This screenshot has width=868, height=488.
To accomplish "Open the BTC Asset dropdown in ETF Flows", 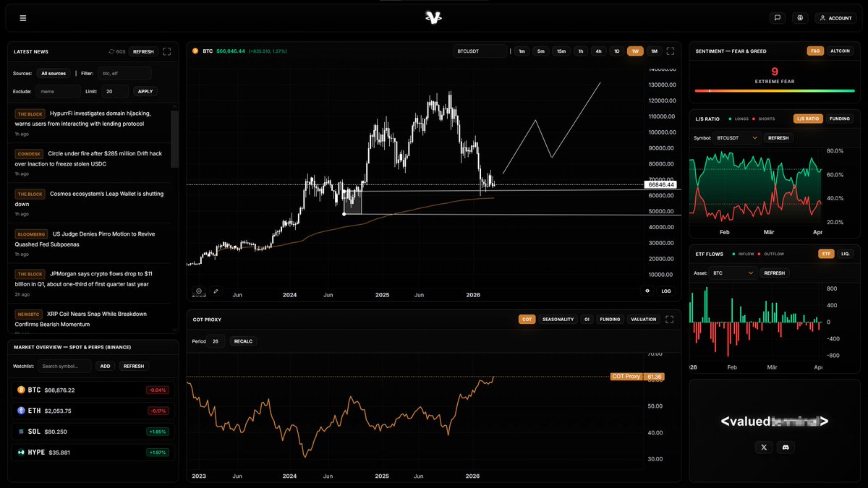I will (733, 273).
